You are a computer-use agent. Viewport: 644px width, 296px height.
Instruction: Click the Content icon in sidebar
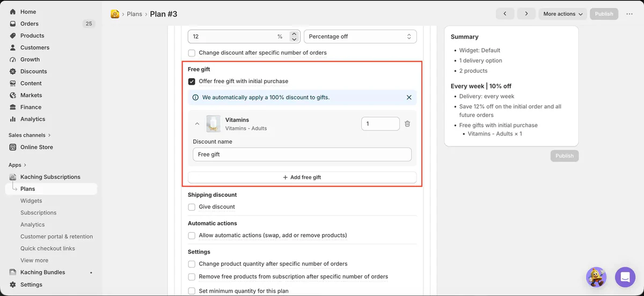coord(13,83)
